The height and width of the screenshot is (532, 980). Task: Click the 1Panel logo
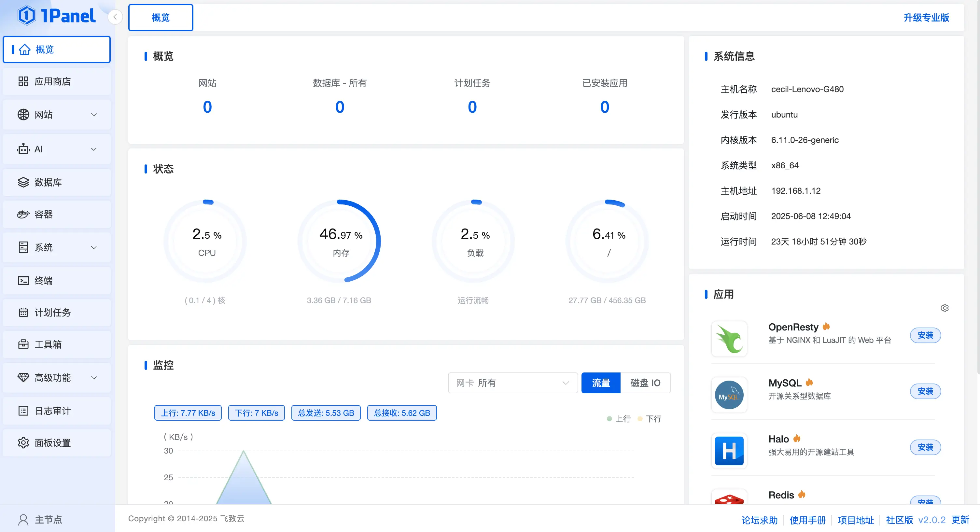click(56, 16)
